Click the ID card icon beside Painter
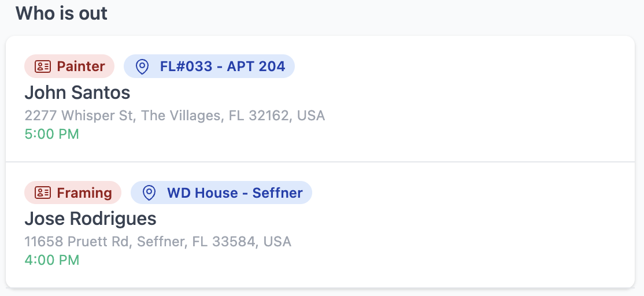Image resolution: width=644 pixels, height=296 pixels. tap(43, 66)
